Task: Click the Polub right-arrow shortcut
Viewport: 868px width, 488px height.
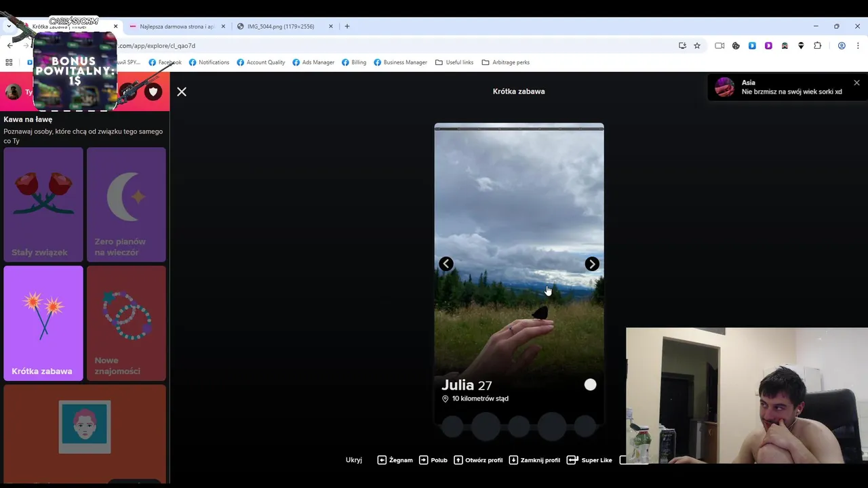Action: 433,460
